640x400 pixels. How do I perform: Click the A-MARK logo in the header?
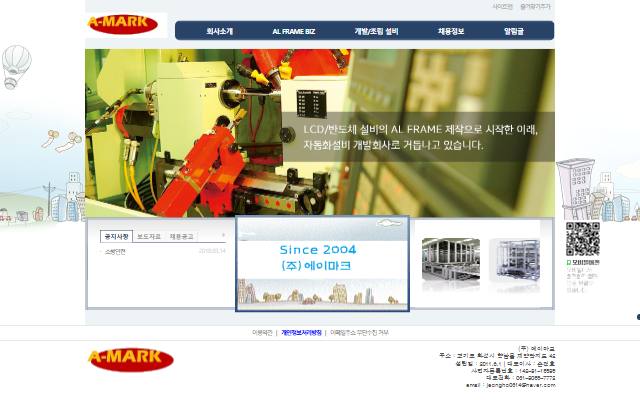point(123,24)
